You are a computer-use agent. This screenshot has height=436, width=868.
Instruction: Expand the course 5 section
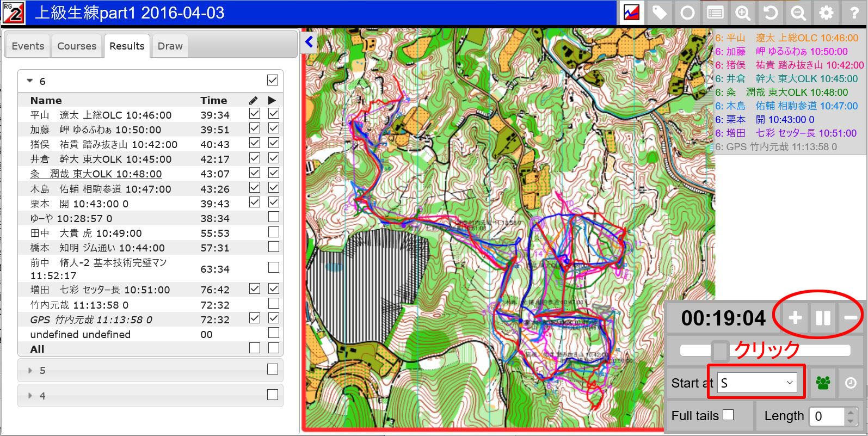coord(30,370)
